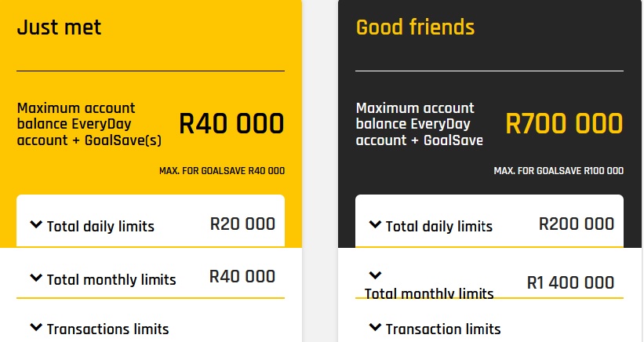This screenshot has width=644, height=342.
Task: Click chevron beside Good friends Total daily limits
Action: 374,225
